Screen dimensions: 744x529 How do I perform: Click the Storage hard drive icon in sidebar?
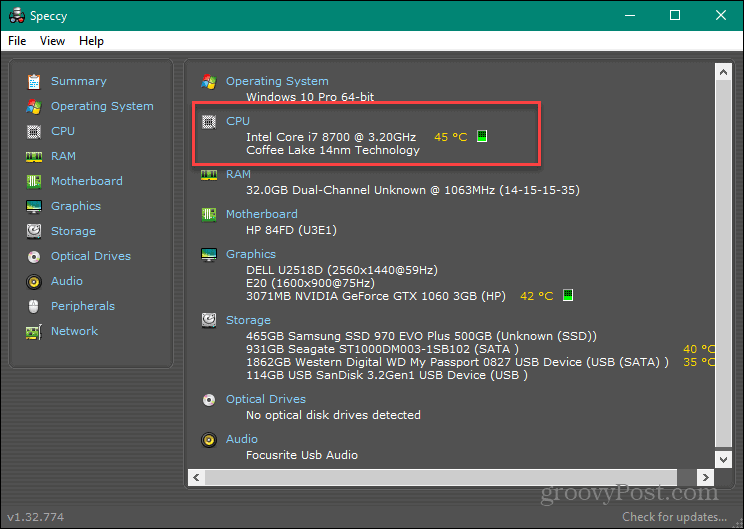click(x=34, y=231)
